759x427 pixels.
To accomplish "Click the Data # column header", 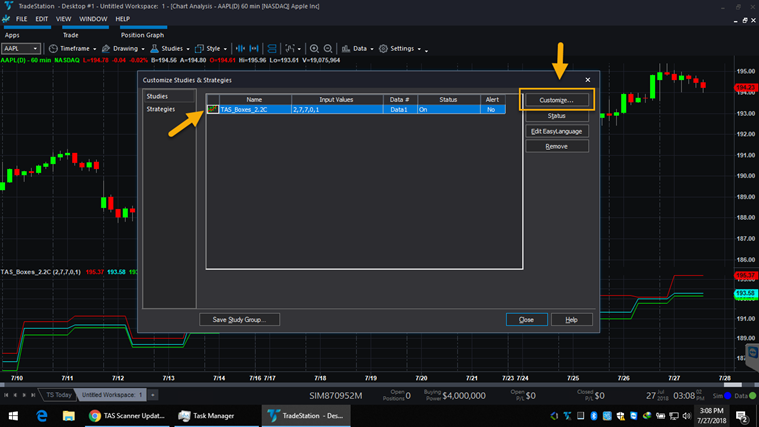I will (400, 100).
